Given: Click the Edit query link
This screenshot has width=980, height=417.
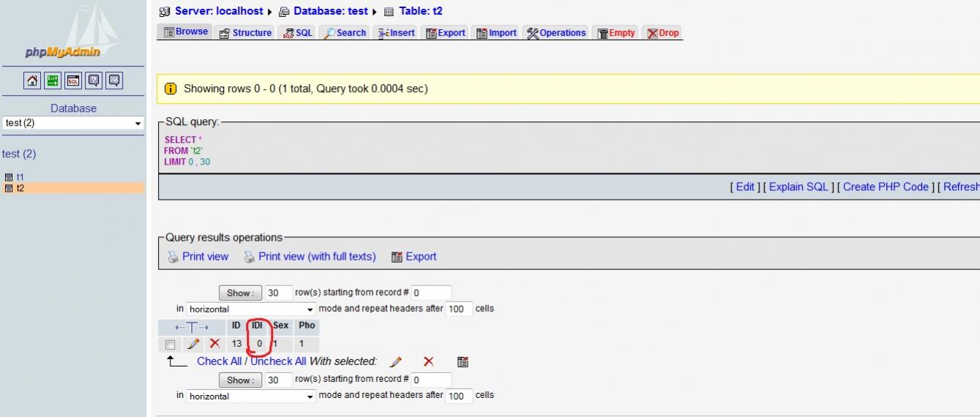Looking at the screenshot, I should tap(745, 187).
